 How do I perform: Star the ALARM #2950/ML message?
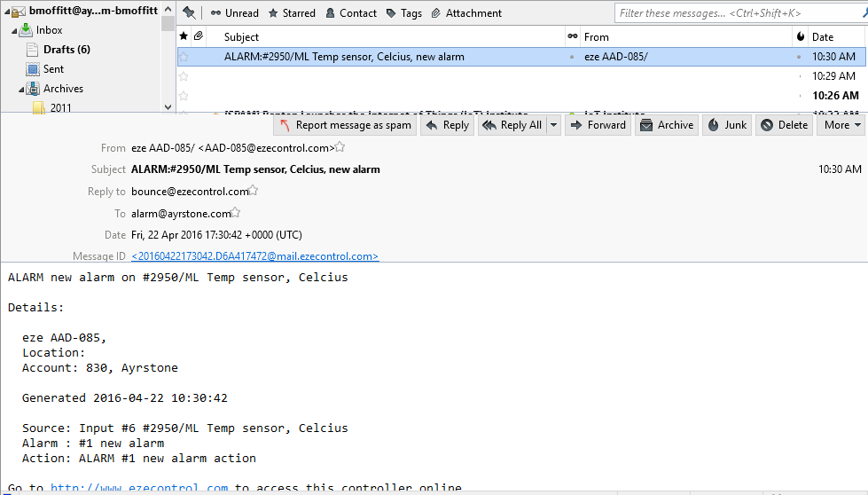pos(184,57)
